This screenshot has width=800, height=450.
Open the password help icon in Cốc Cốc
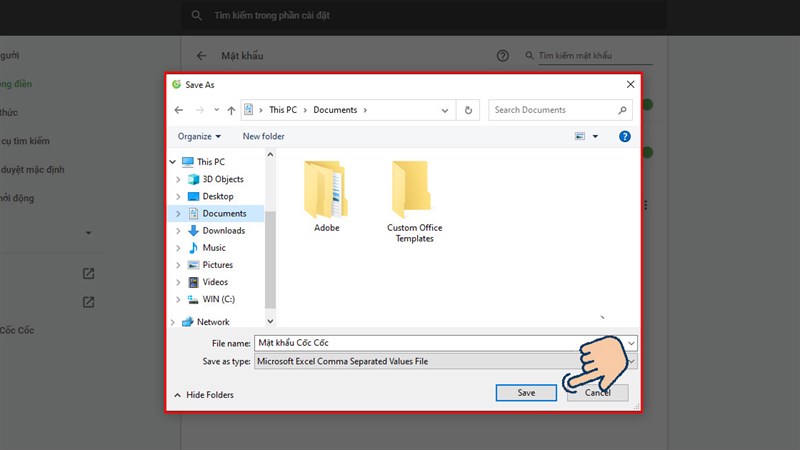[x=503, y=56]
